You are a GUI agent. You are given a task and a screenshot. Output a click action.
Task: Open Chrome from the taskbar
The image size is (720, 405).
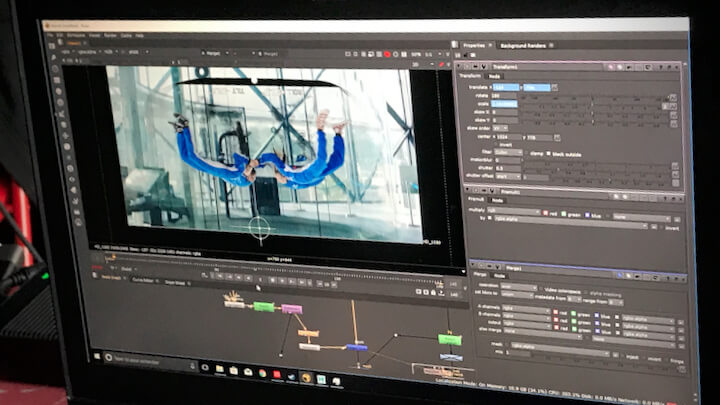pyautogui.click(x=262, y=373)
